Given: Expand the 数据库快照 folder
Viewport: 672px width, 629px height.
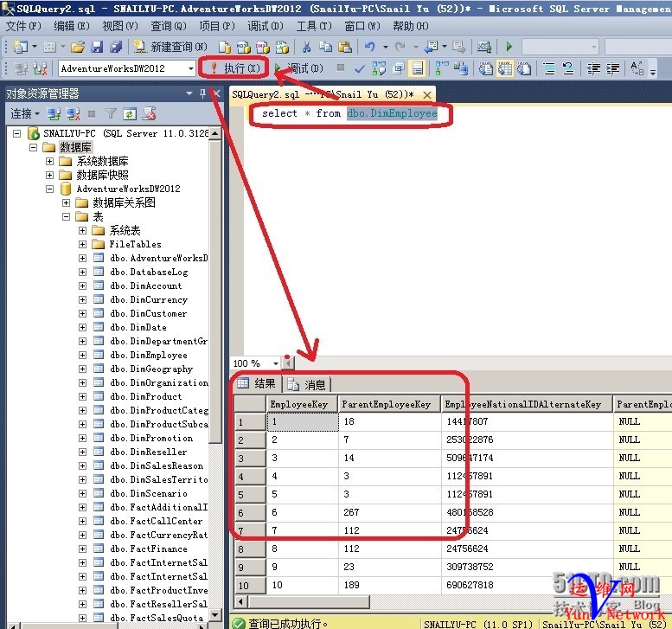Looking at the screenshot, I should pos(49,175).
